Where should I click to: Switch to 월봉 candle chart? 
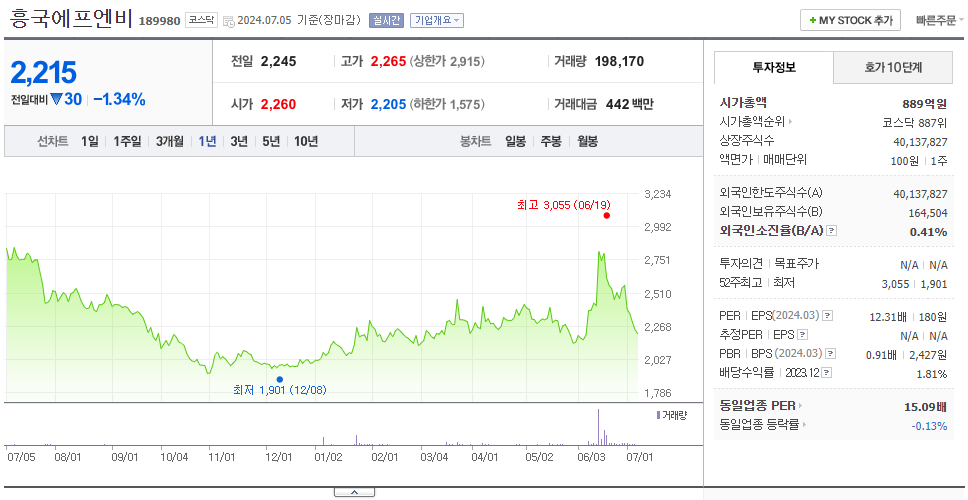(588, 141)
